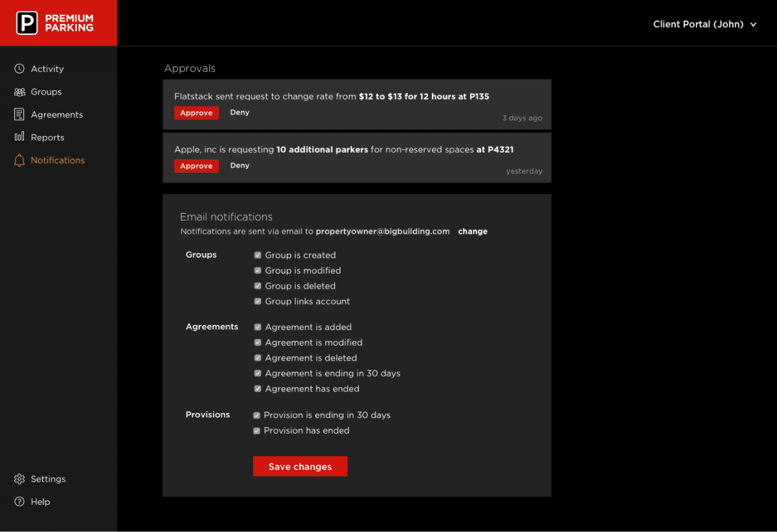
Task: Uncheck the 'Group is created' checkbox
Action: click(x=258, y=255)
